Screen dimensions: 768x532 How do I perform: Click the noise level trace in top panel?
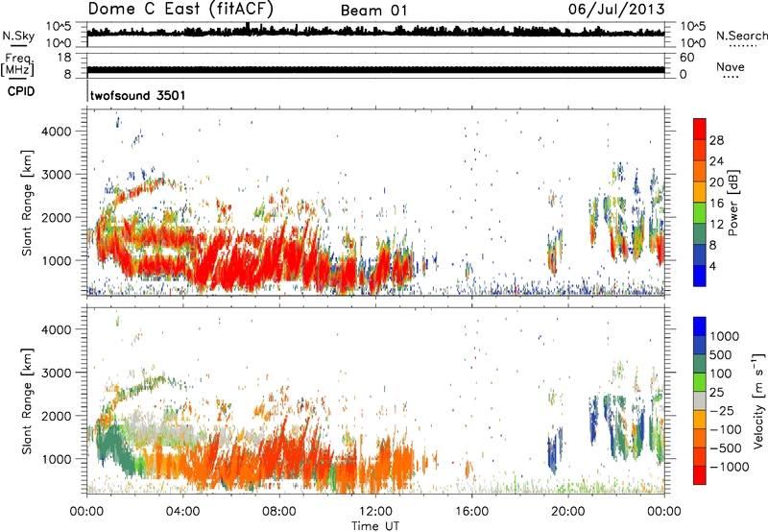375,32
